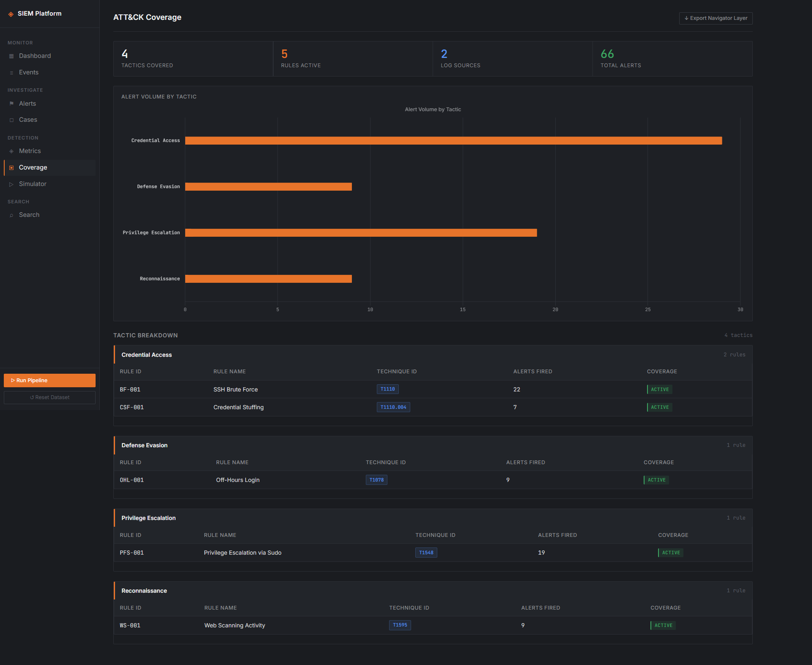Screen dimensions: 812x665
Task: Click the SIEM Platform logo icon
Action: pyautogui.click(x=11, y=14)
